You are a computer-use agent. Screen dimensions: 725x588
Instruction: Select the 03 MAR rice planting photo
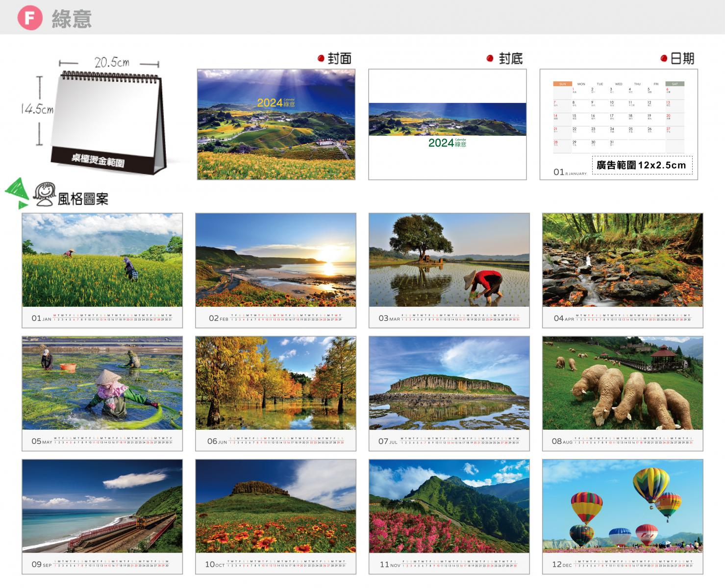[x=449, y=260]
